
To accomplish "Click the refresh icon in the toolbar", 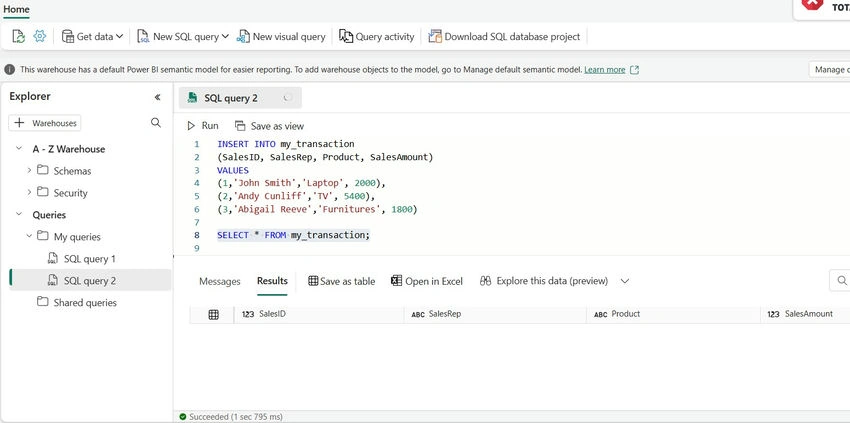I will (x=18, y=36).
